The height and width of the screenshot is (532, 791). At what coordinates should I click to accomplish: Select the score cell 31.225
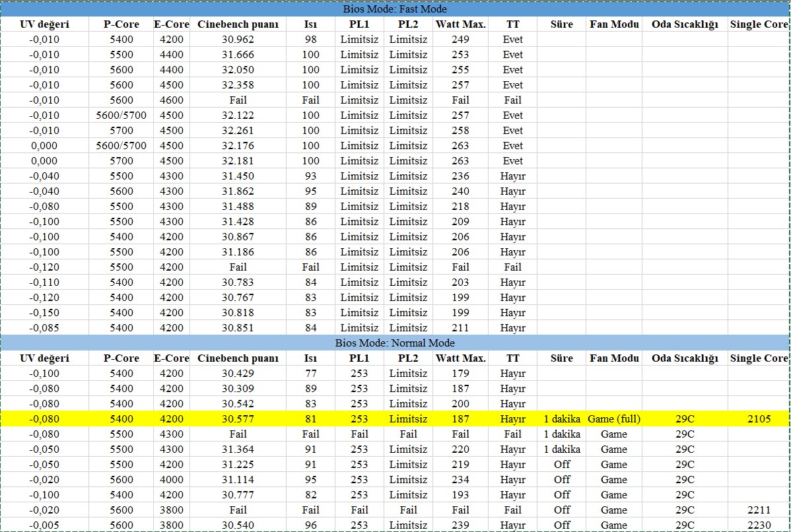pyautogui.click(x=238, y=465)
